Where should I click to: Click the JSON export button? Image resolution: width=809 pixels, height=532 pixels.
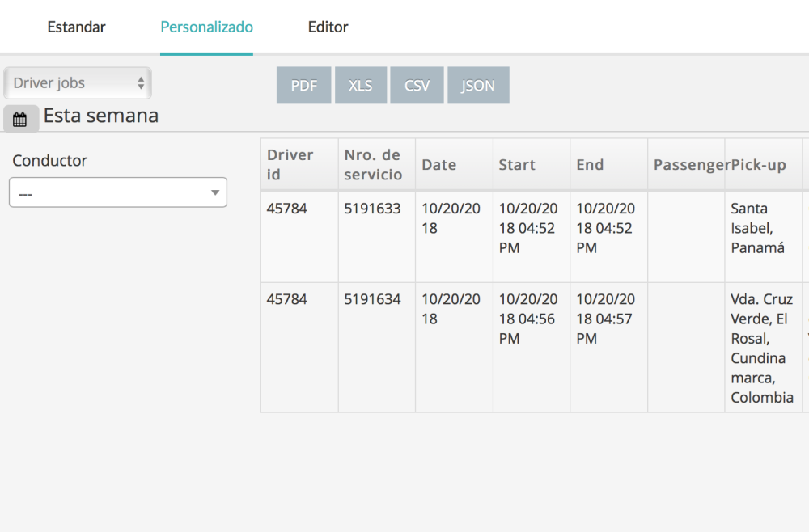pos(478,86)
